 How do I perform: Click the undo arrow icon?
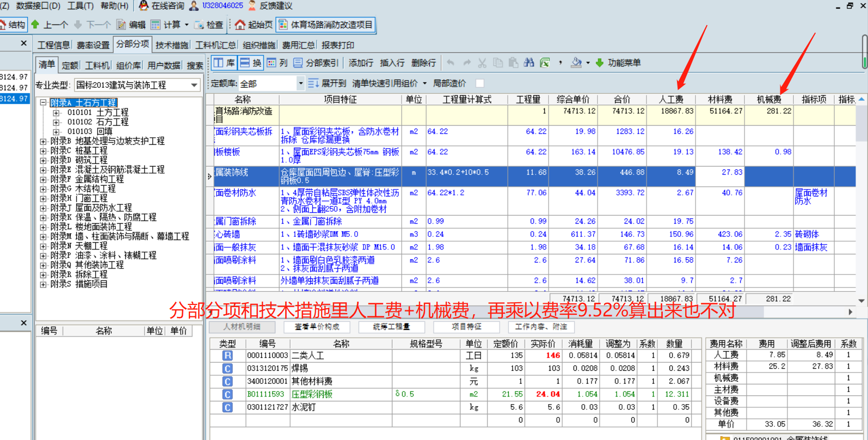[451, 63]
